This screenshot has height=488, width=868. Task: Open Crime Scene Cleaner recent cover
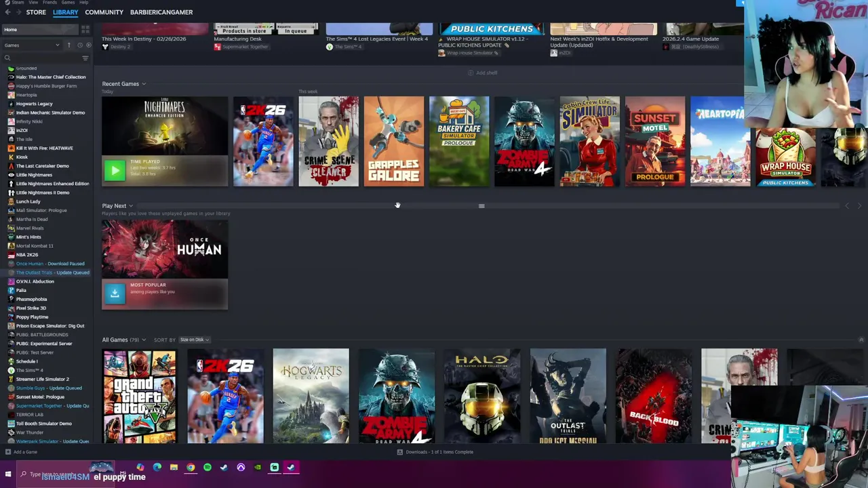tap(328, 141)
